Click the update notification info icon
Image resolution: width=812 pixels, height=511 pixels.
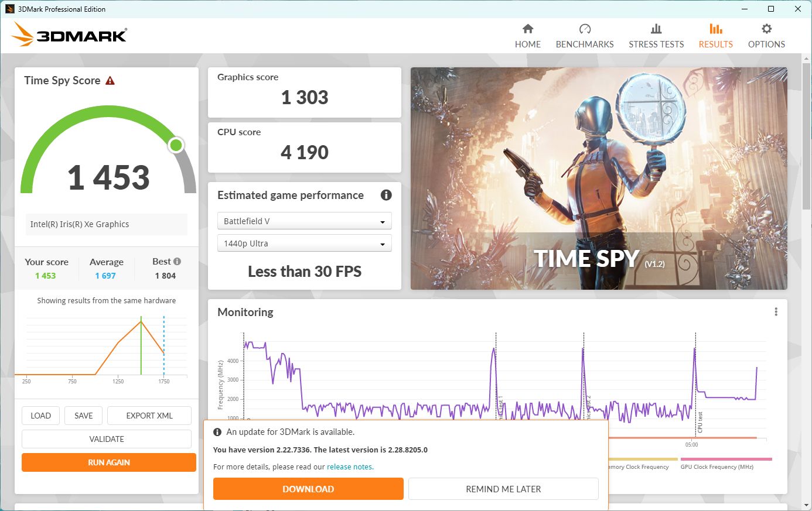[217, 432]
